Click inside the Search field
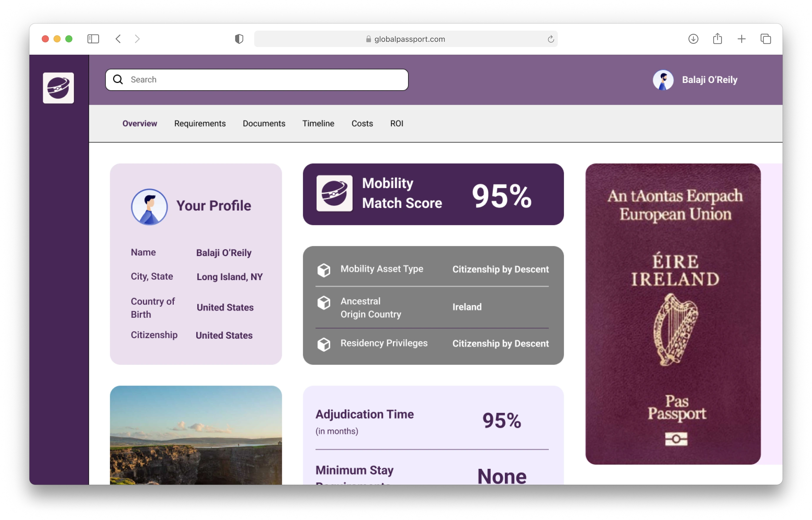 [237, 80]
